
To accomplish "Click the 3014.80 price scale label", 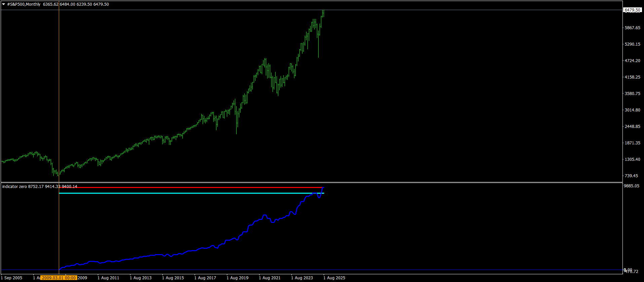I will [x=632, y=110].
